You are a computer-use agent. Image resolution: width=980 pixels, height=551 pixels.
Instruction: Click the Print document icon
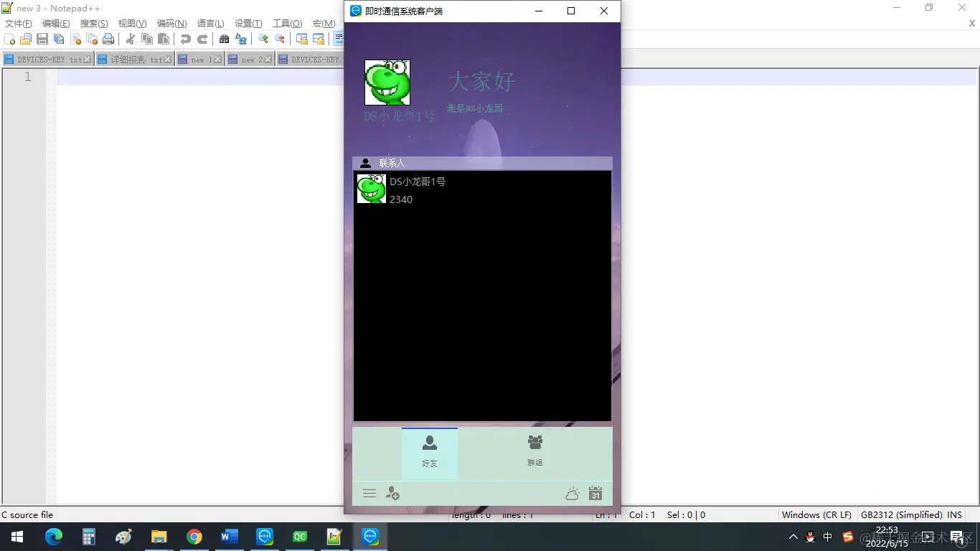[108, 39]
